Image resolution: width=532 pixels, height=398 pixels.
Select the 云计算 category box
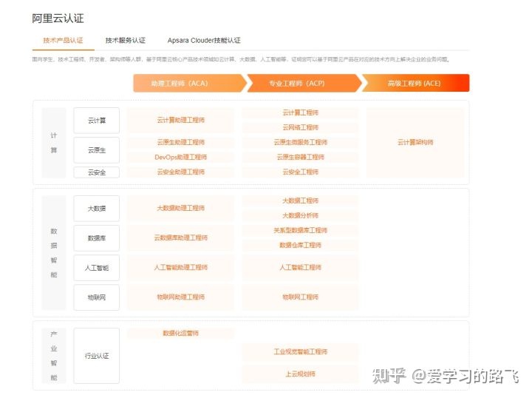pyautogui.click(x=97, y=121)
